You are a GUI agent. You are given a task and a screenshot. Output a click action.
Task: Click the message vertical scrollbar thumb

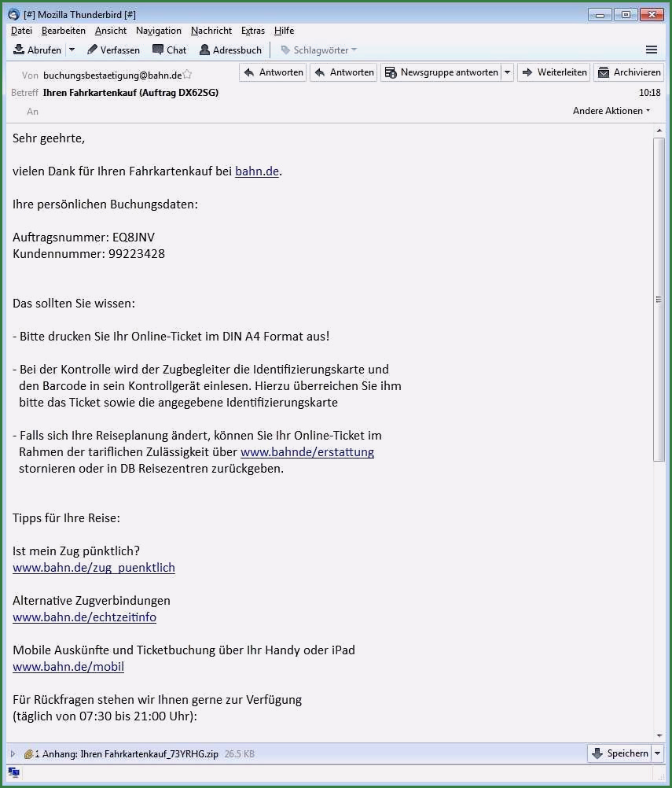(659, 300)
